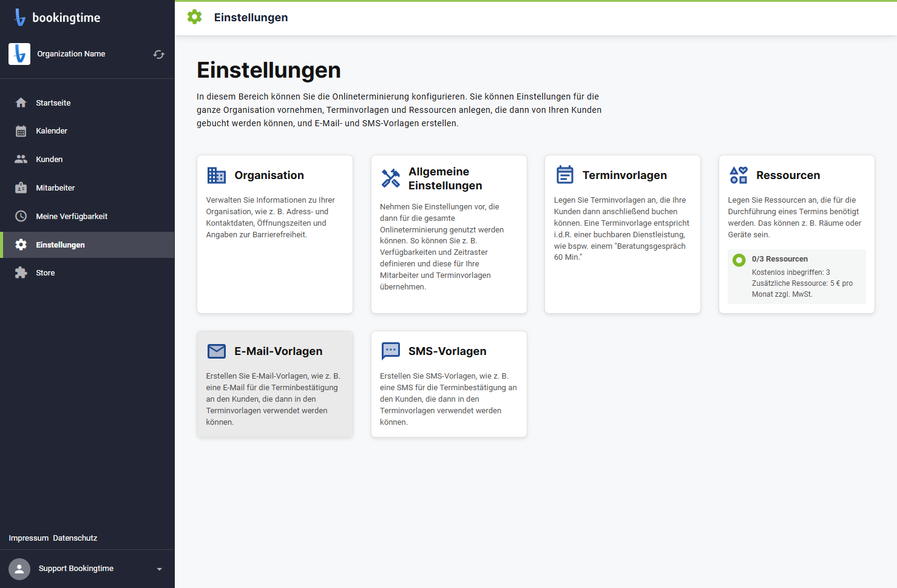Click the organization switch arrows icon
This screenshot has height=588, width=897.
point(159,55)
